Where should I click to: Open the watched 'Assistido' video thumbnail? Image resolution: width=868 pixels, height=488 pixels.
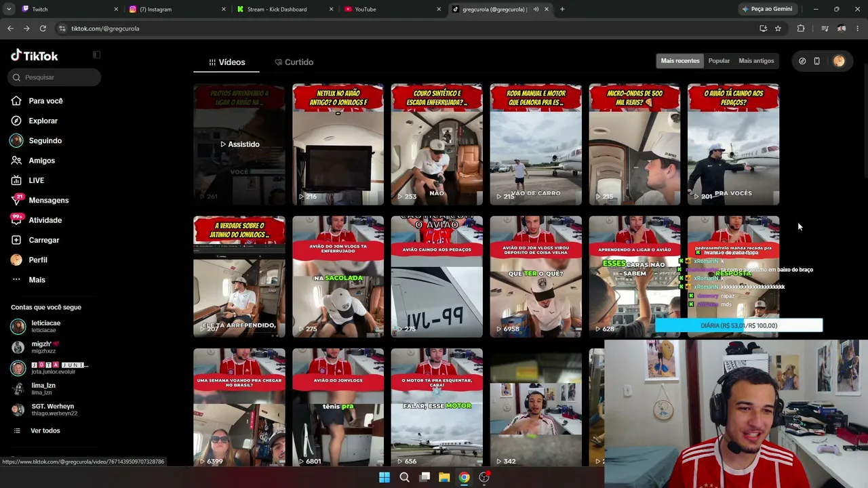pos(239,144)
